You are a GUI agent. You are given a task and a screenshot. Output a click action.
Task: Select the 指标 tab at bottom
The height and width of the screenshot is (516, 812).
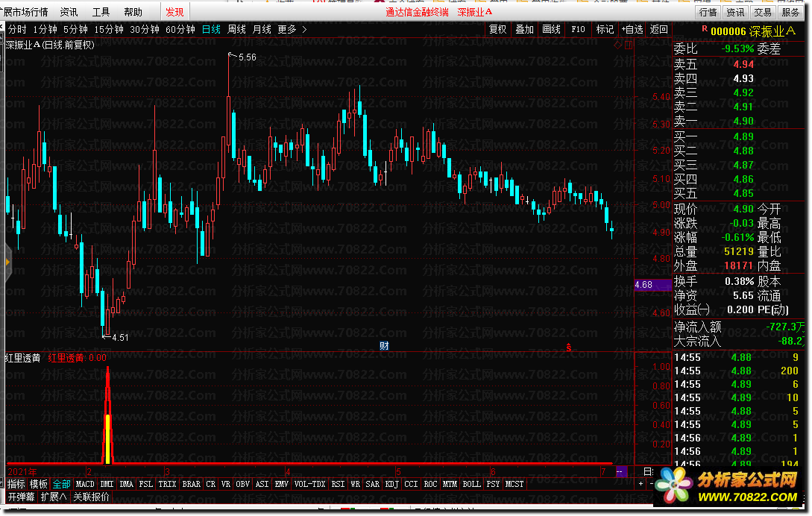click(16, 484)
